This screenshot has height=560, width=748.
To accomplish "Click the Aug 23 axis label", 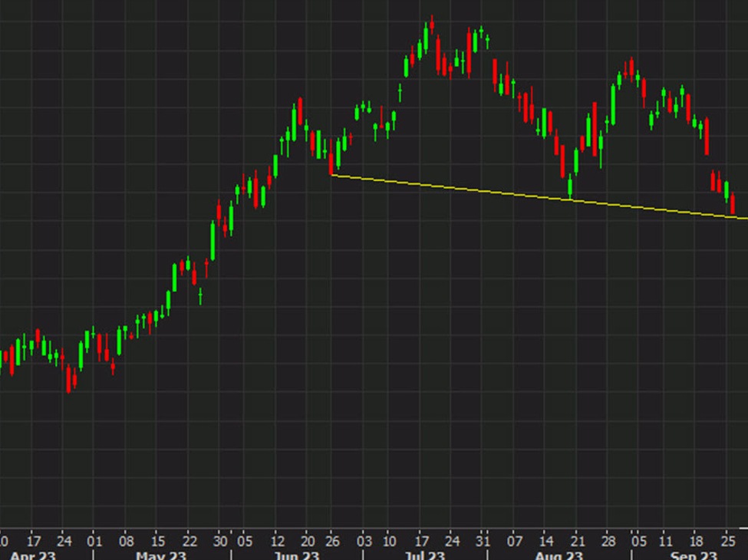I will pyautogui.click(x=559, y=554).
